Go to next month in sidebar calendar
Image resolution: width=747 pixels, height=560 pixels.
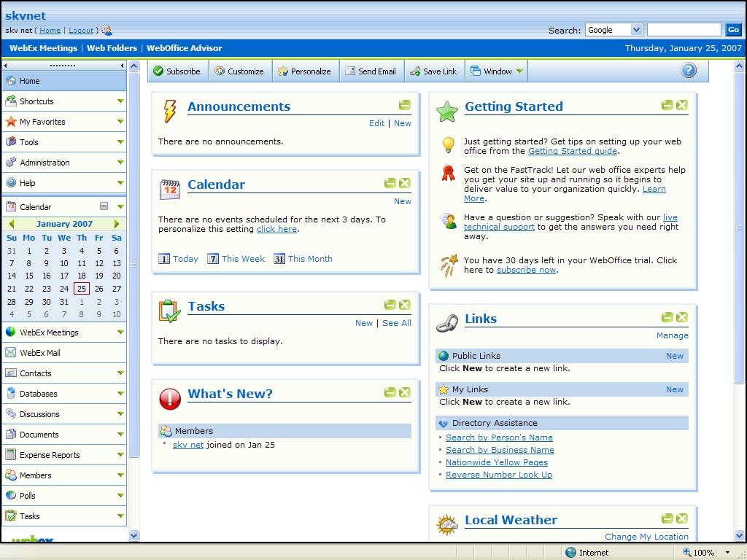(116, 223)
